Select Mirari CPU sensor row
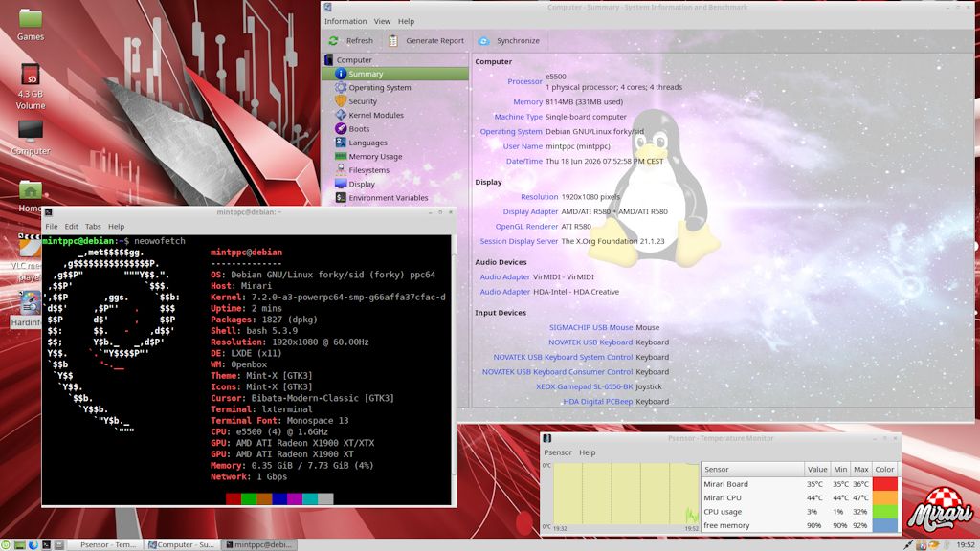The width and height of the screenshot is (980, 551). tap(799, 497)
